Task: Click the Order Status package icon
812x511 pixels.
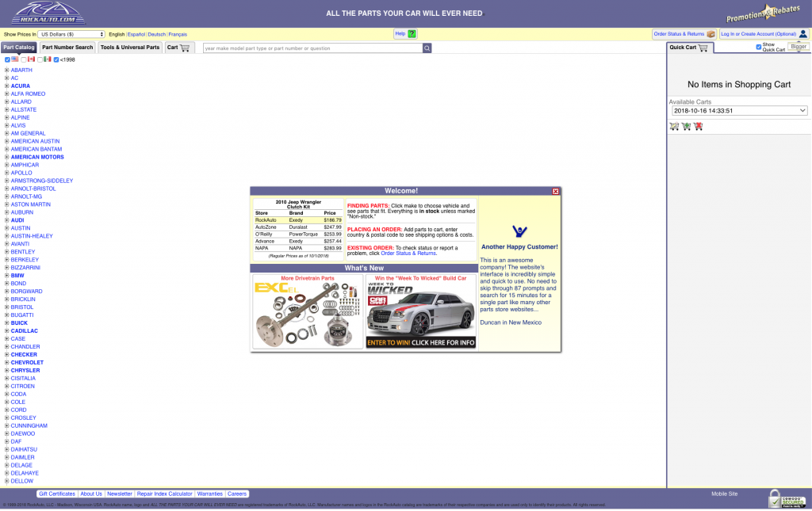Action: pos(710,34)
